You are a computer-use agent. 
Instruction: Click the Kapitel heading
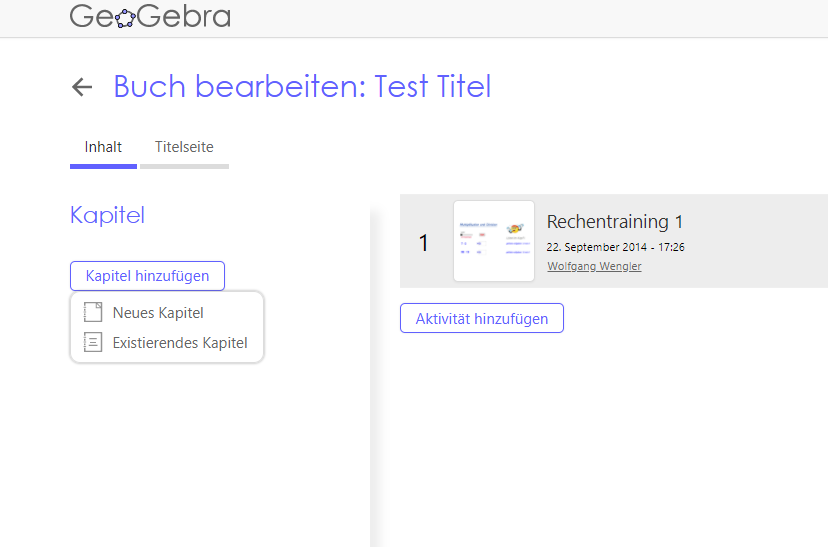tap(107, 215)
